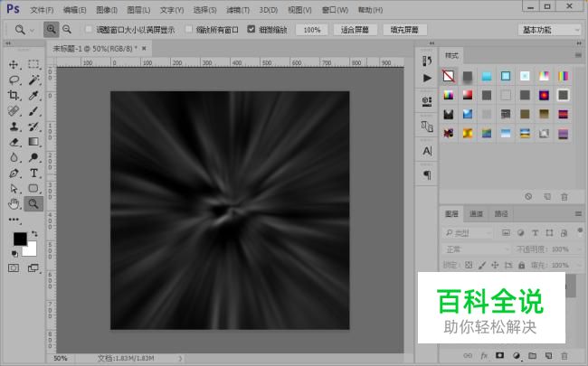Open the Image (图像) menu

pyautogui.click(x=107, y=10)
